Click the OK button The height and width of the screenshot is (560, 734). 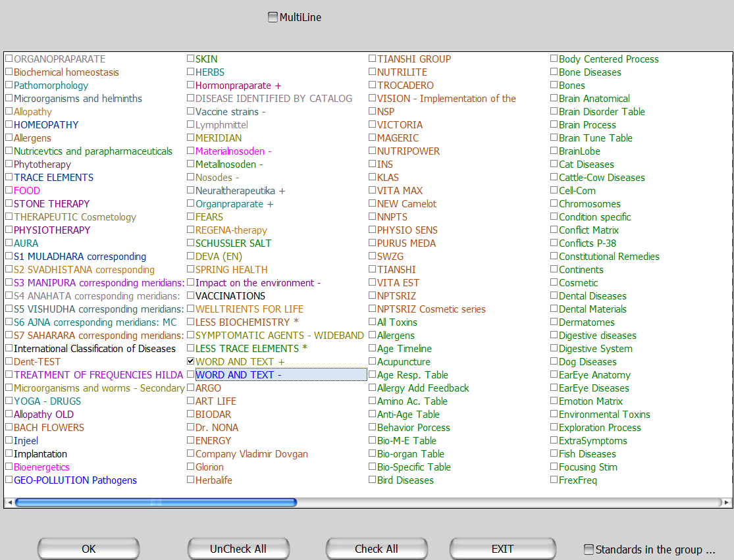click(x=88, y=549)
